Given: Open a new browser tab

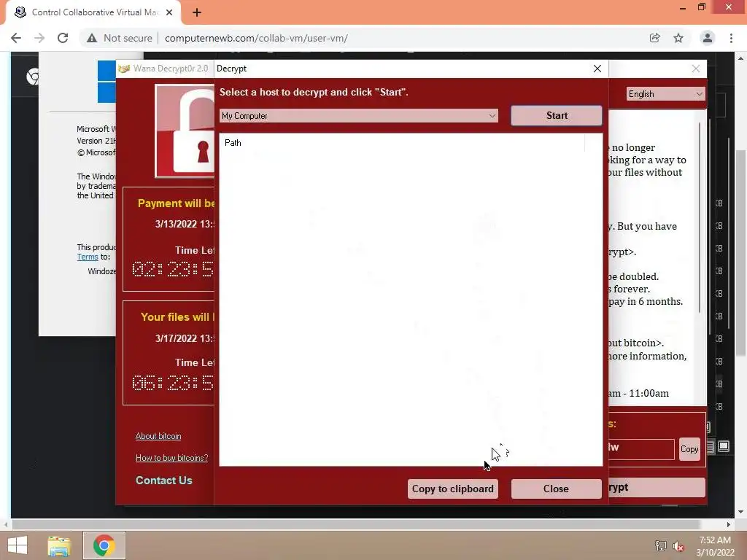Looking at the screenshot, I should point(197,12).
